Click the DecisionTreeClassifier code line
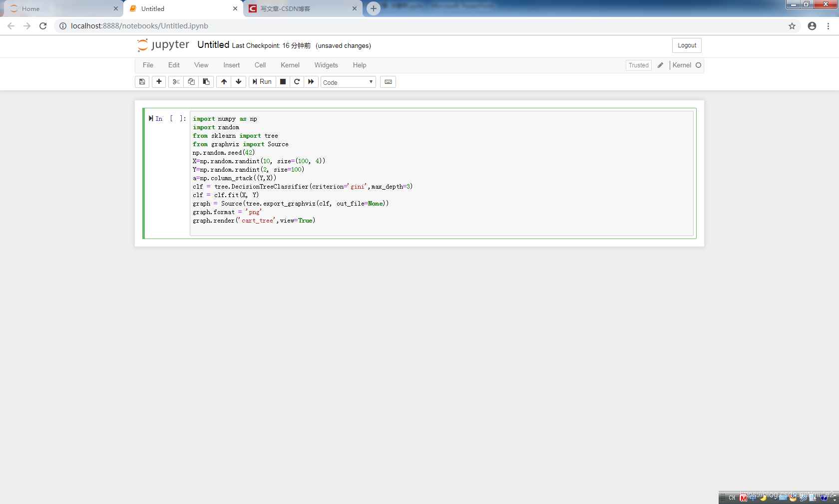Image resolution: width=839 pixels, height=504 pixels. tap(303, 187)
